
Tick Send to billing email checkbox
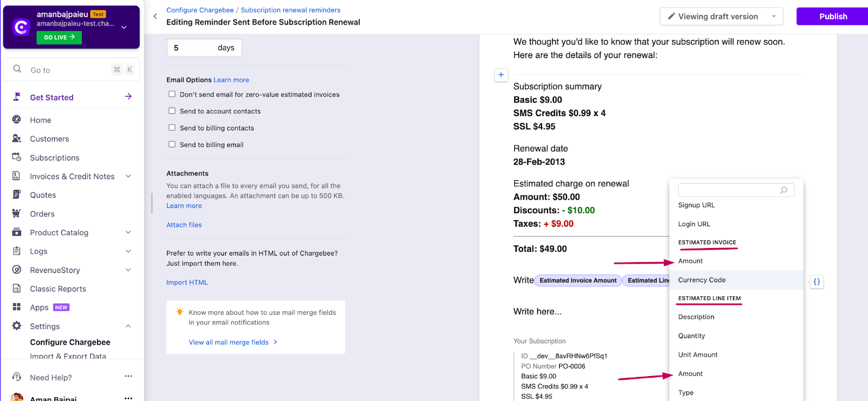click(x=172, y=145)
